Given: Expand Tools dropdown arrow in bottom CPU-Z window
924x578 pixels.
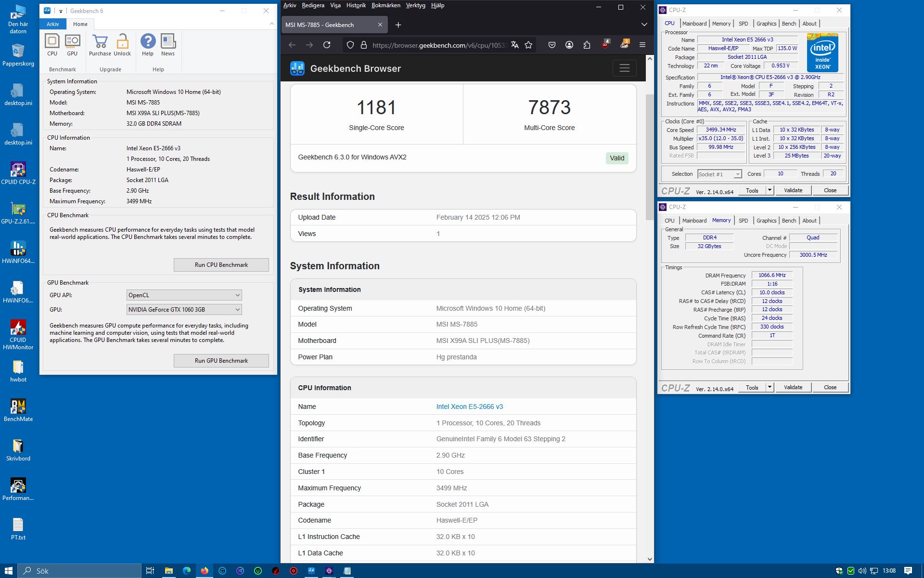Looking at the screenshot, I should (770, 387).
